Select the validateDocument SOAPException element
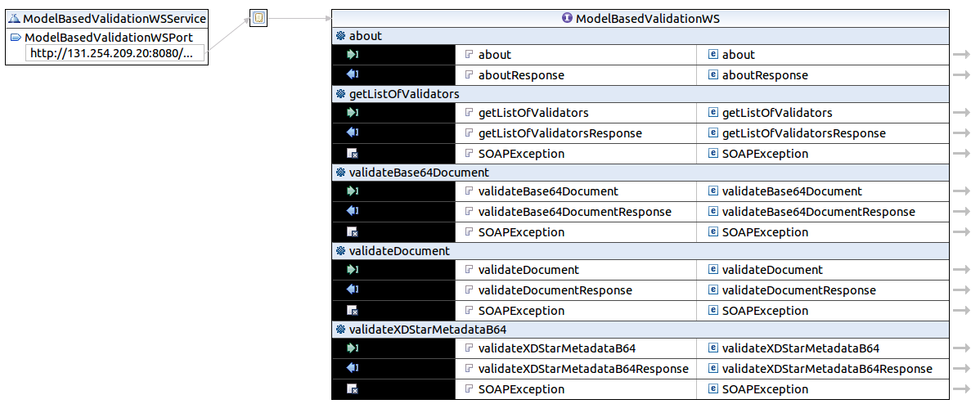This screenshot has height=404, width=980. pos(765,311)
